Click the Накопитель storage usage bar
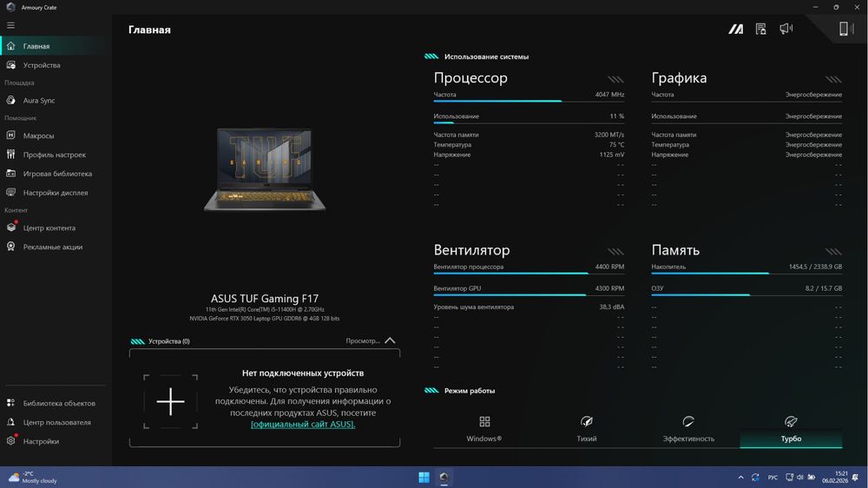The height and width of the screenshot is (488, 868). pyautogui.click(x=746, y=273)
